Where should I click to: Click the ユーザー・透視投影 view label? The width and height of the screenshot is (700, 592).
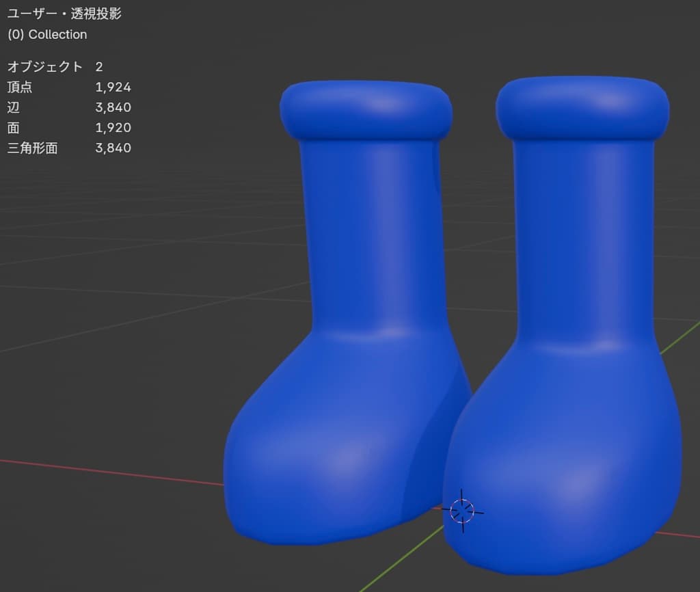64,14
